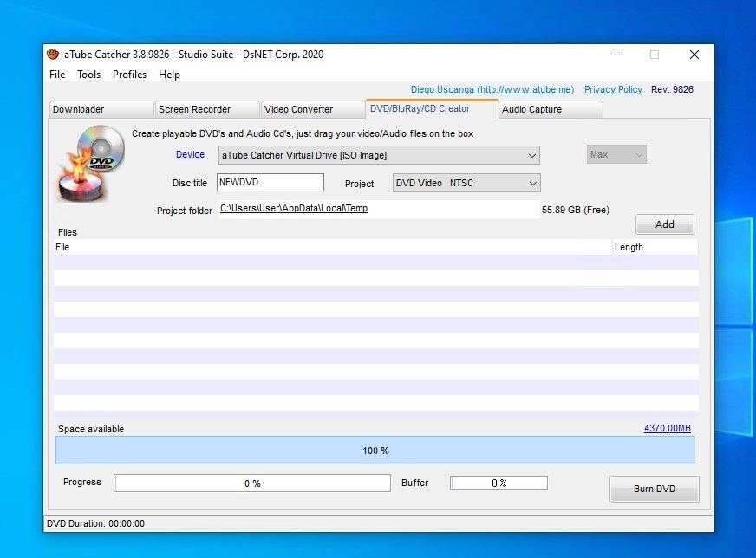Select the DVD/BluRay/CD Creator tab
756x558 pixels.
coord(432,108)
